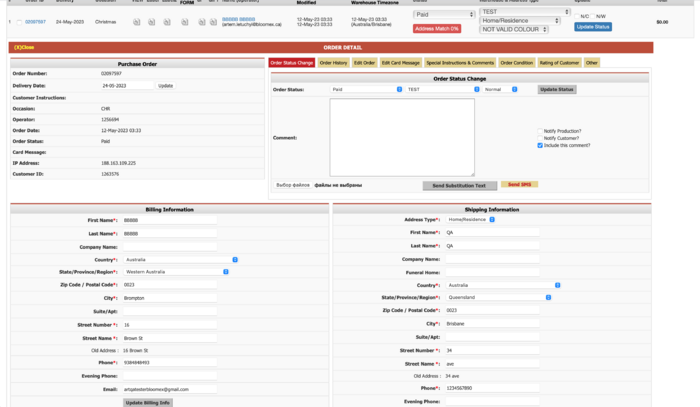Click the billing First Name field
Screen dimensions: 700x407
(170, 220)
